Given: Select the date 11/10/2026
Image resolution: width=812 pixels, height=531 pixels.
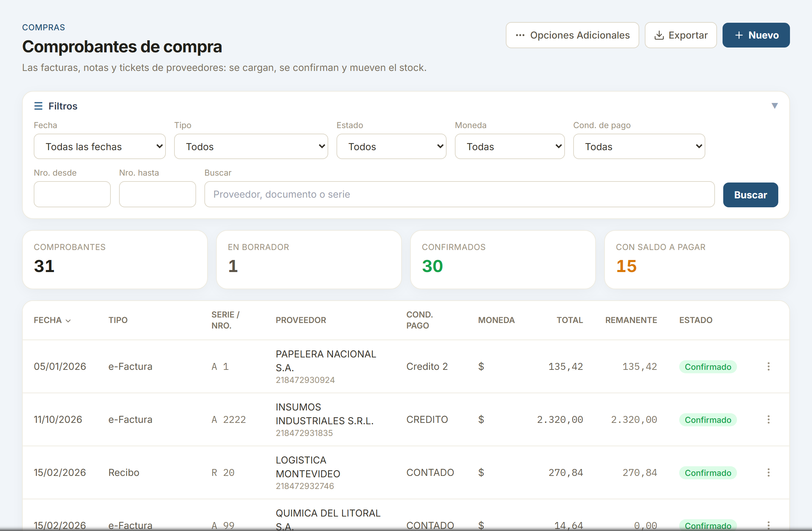Looking at the screenshot, I should click(x=58, y=419).
